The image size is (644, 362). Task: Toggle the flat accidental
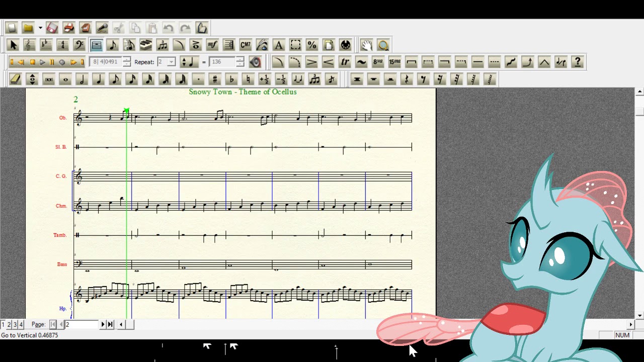click(x=231, y=79)
